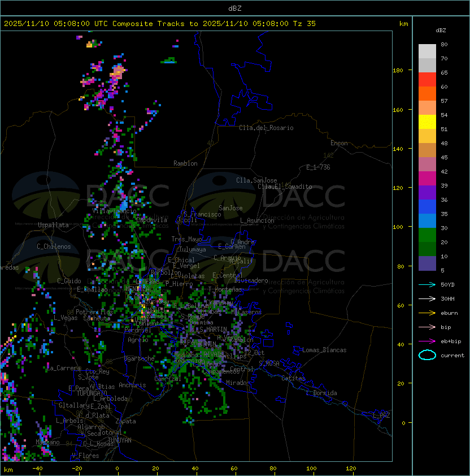Click the 'Uspallata' place label on map
Screen dimensions: 470x476
coord(53,225)
